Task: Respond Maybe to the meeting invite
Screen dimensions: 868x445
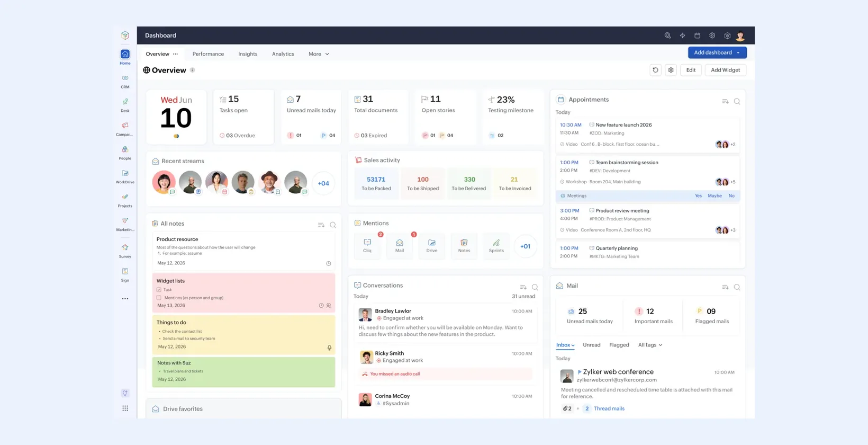Action: (715, 196)
